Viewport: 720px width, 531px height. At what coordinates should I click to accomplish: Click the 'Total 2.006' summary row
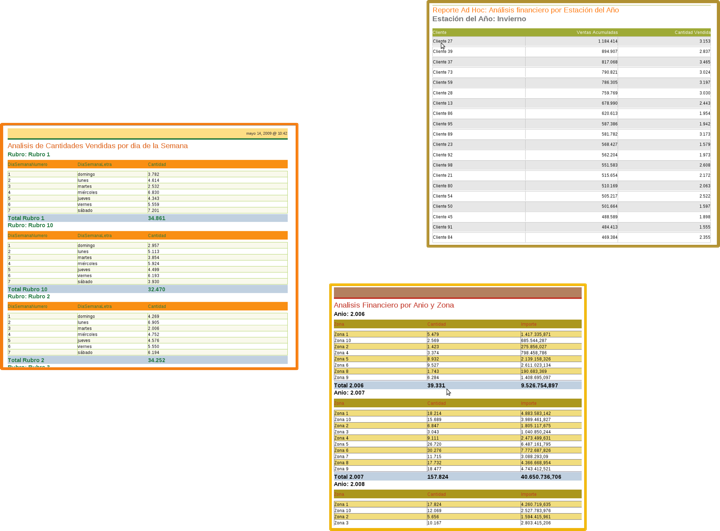(349, 385)
